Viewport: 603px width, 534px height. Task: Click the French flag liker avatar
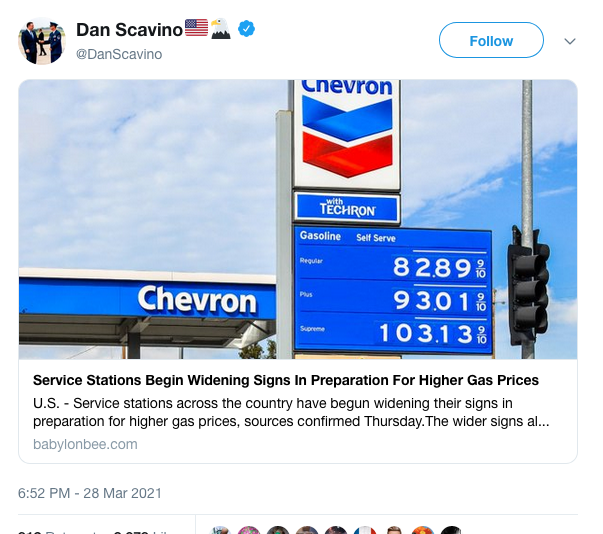pos(365,530)
